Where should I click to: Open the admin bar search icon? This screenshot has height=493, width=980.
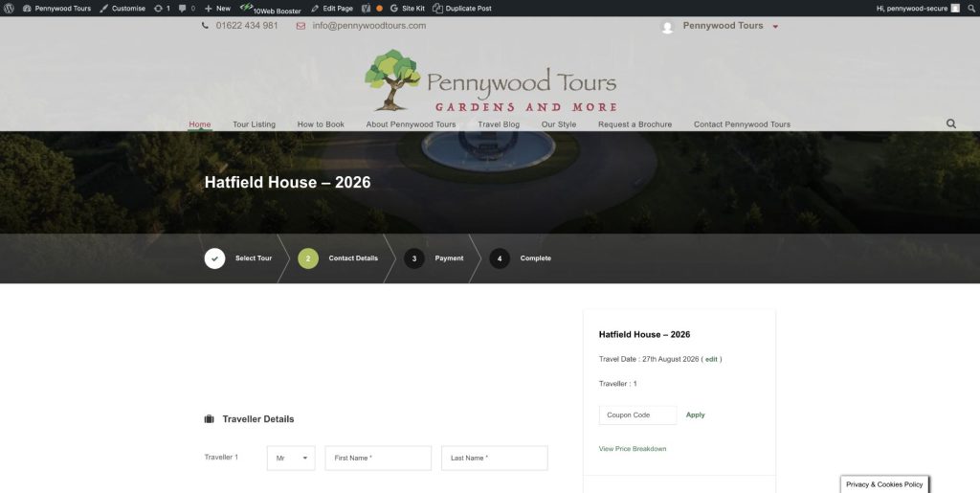[x=971, y=8]
